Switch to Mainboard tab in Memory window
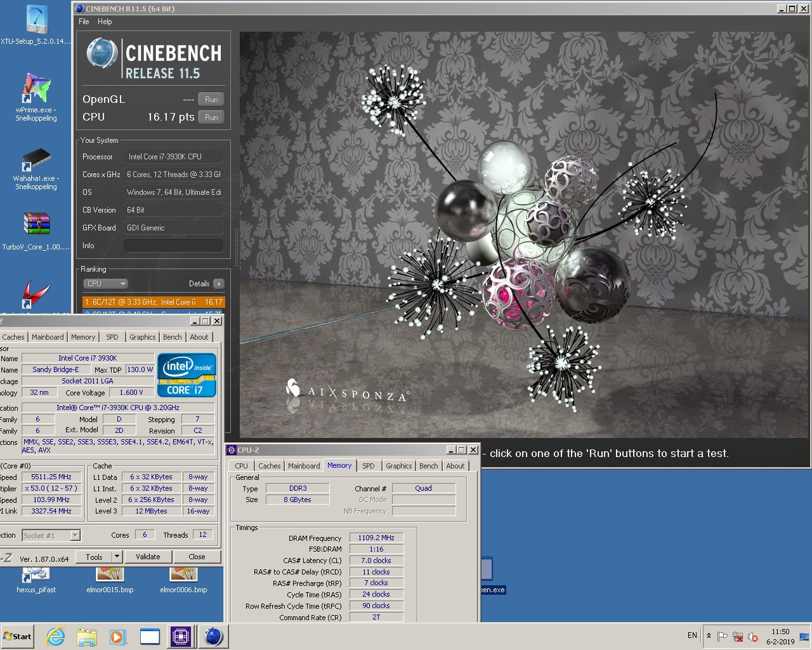Image resolution: width=812 pixels, height=650 pixels. tap(304, 466)
